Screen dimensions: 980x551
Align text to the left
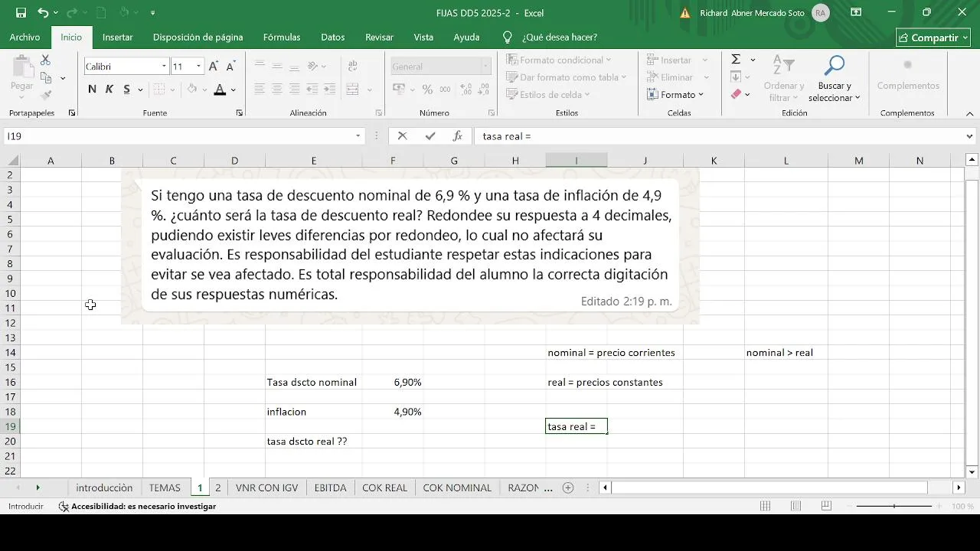click(x=260, y=90)
